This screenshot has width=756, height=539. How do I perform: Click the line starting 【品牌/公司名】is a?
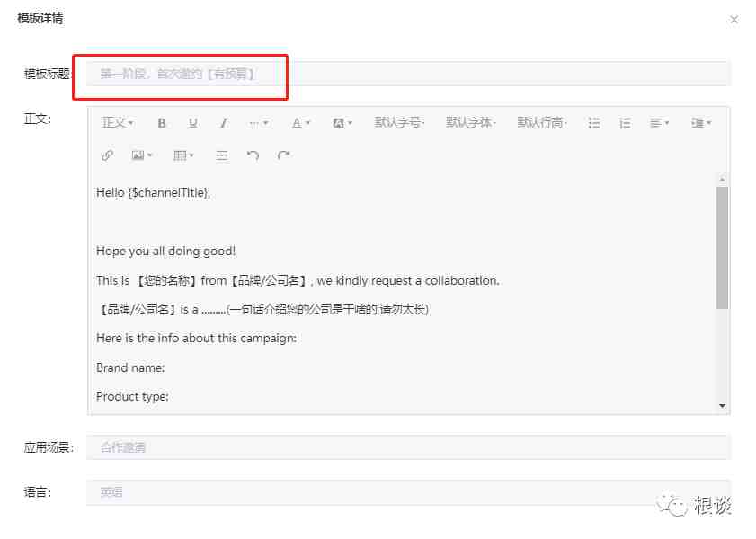(262, 309)
